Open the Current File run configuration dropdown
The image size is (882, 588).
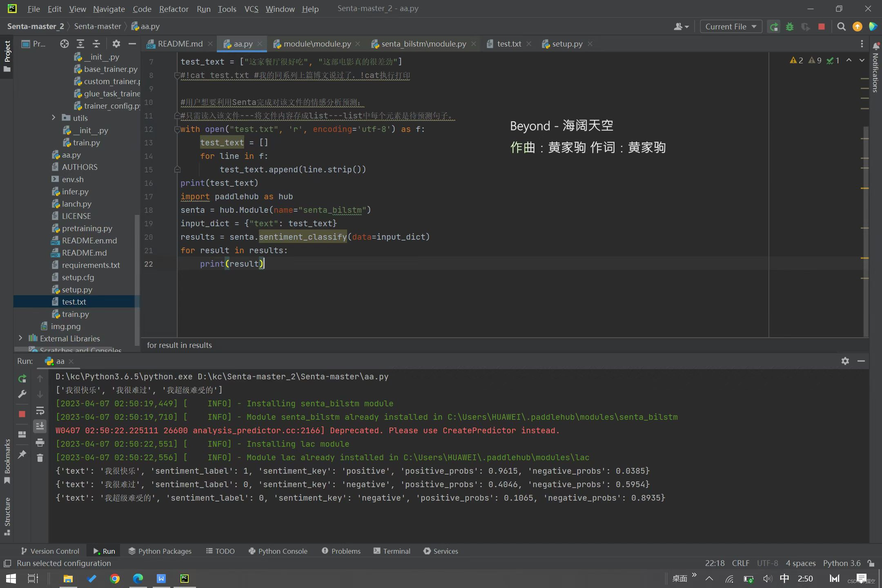pos(731,27)
